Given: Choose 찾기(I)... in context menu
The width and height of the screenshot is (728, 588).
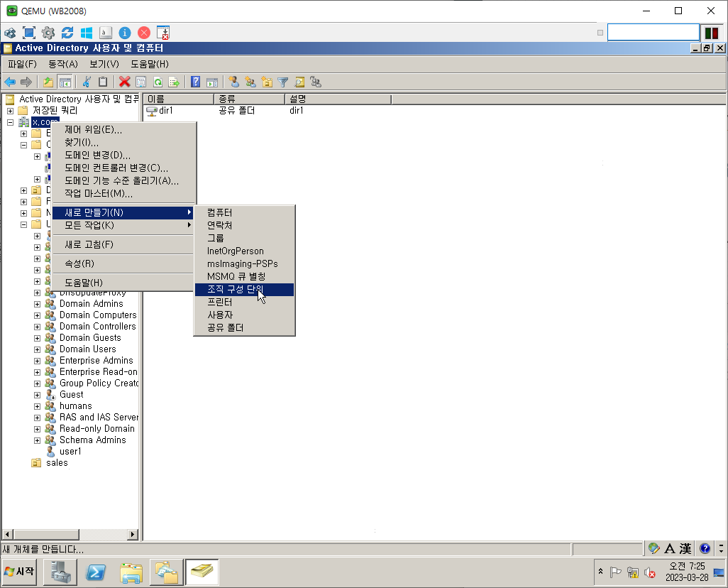Looking at the screenshot, I should (123, 142).
